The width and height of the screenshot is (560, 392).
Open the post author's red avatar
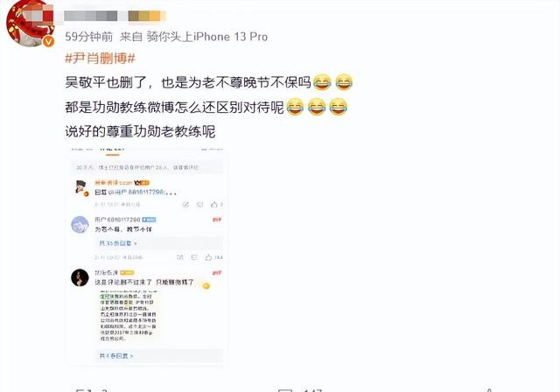[30, 24]
